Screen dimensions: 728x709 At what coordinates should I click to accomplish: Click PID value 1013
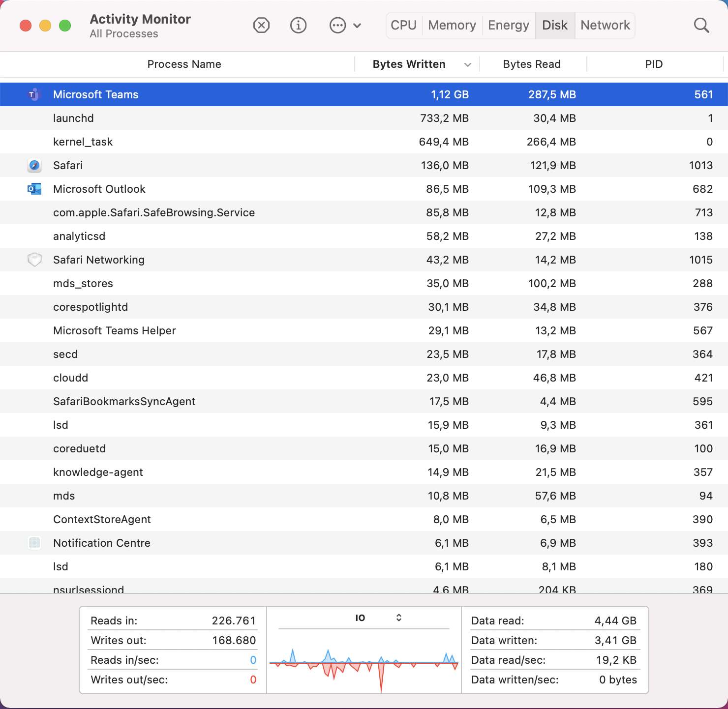coord(701,165)
